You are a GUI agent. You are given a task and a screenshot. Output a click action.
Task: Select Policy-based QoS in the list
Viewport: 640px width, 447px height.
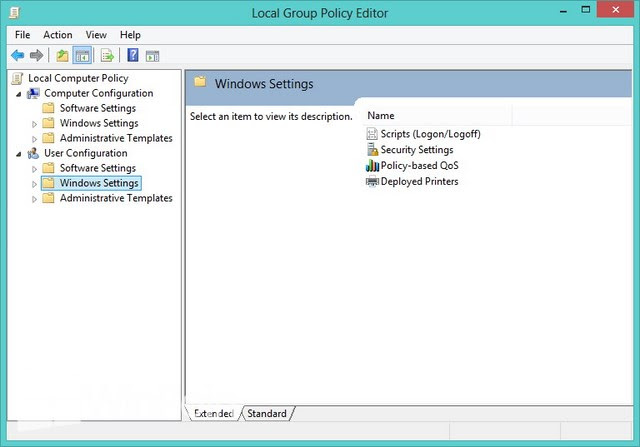click(420, 165)
